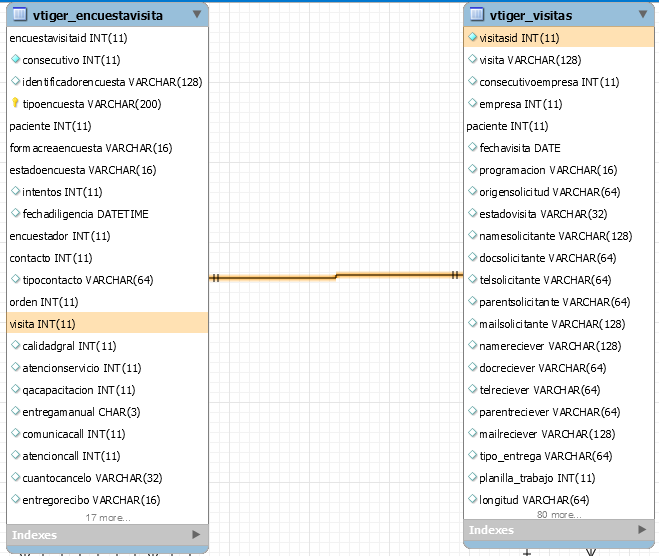Click the diamond icon beside empresa INT(11)

[x=472, y=103]
